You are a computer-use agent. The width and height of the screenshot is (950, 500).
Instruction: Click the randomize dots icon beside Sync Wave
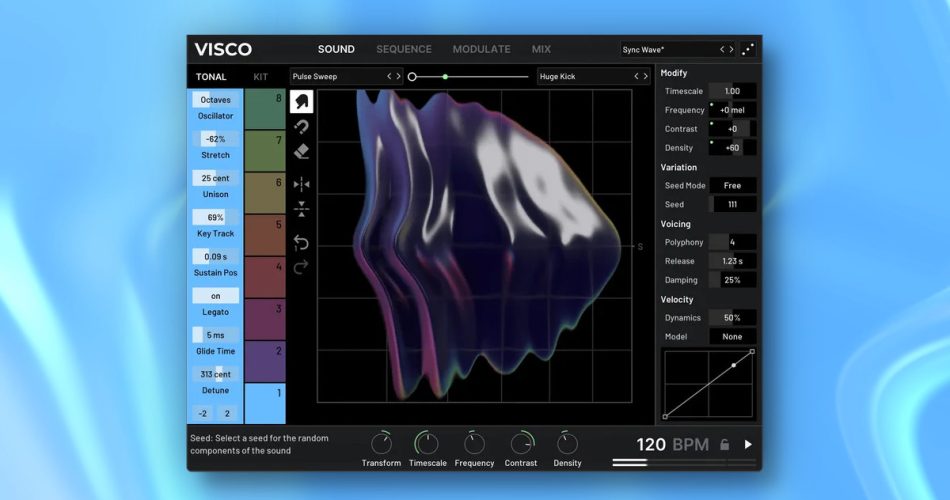(748, 49)
